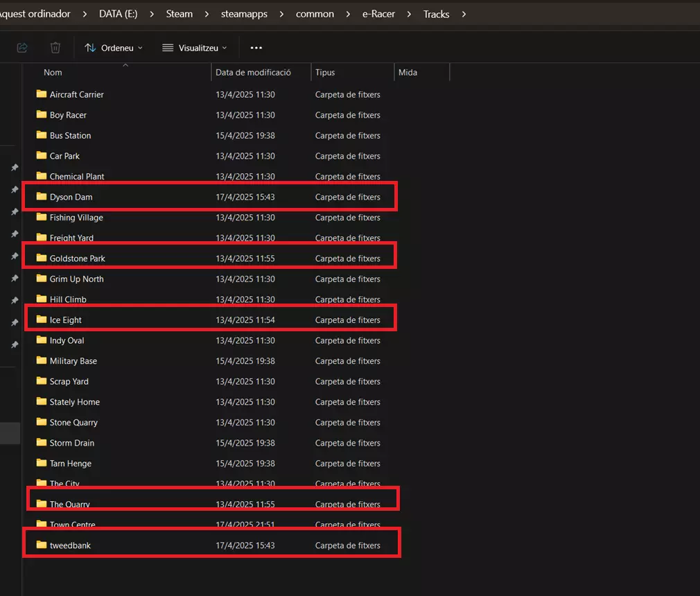
Task: Open the three-dots more options menu
Action: click(256, 48)
